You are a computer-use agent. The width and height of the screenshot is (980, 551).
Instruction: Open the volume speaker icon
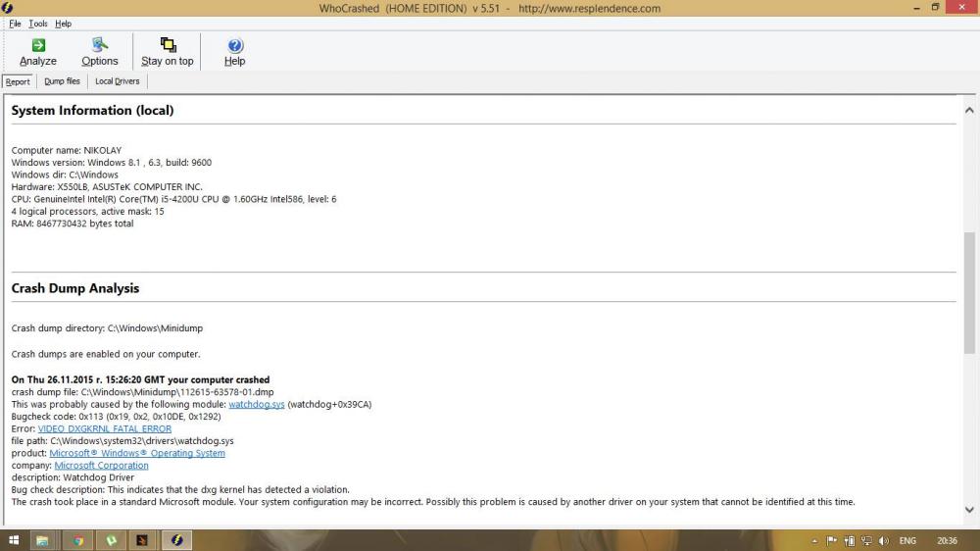tap(883, 541)
